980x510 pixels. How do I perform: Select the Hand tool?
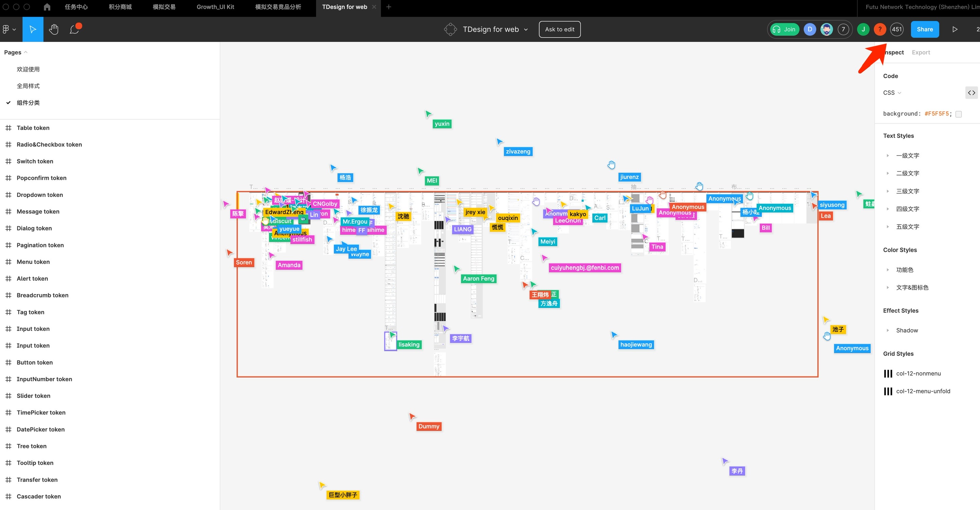[54, 29]
